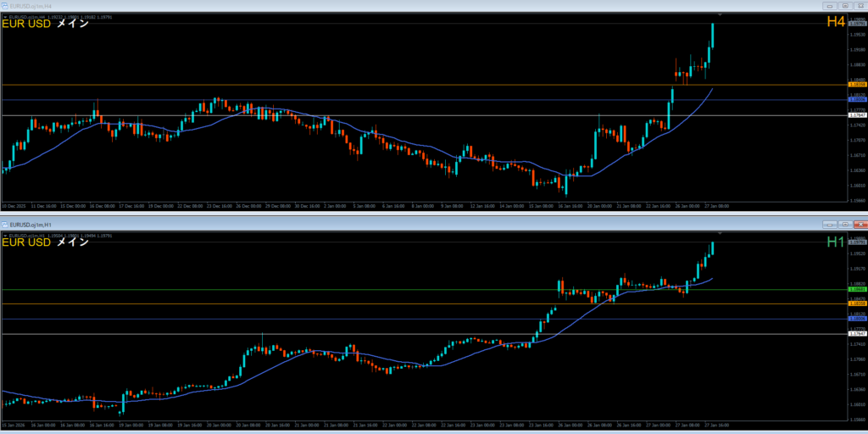The image size is (868, 434).
Task: Click the green H1 timeframe label
Action: click(x=836, y=242)
